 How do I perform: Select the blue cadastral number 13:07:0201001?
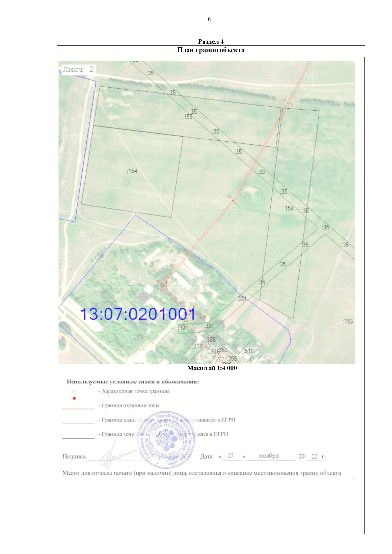pos(138,314)
